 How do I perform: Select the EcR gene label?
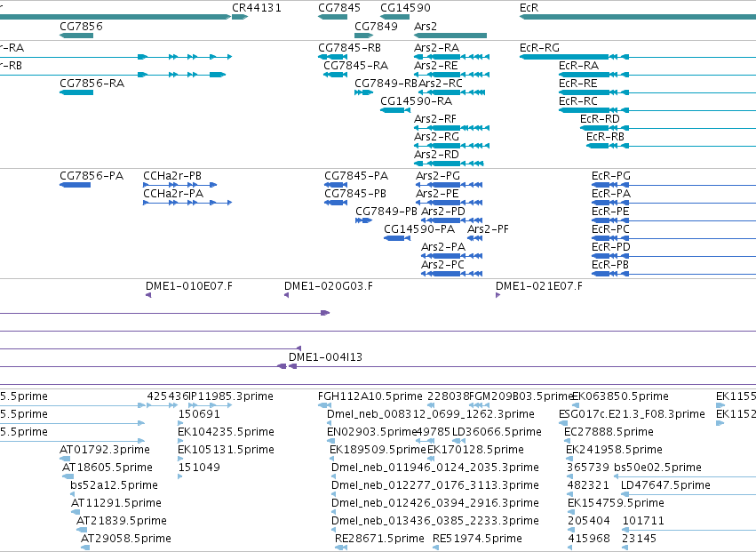tap(529, 8)
